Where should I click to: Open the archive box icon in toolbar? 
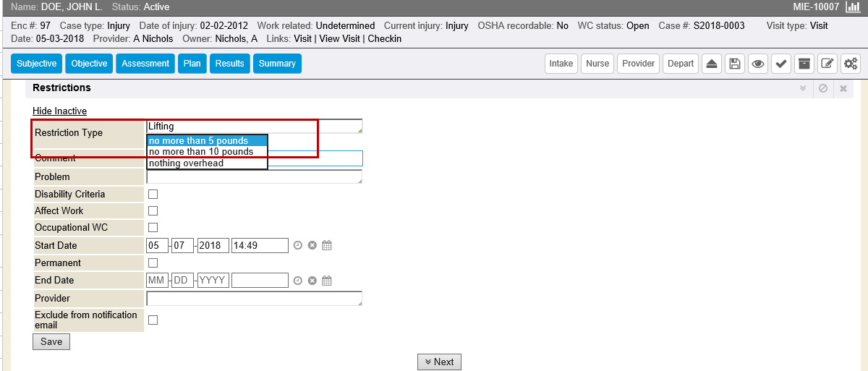tap(804, 64)
